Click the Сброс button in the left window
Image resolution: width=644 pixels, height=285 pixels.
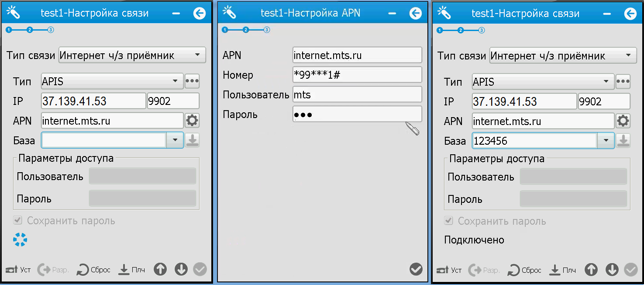[93, 270]
